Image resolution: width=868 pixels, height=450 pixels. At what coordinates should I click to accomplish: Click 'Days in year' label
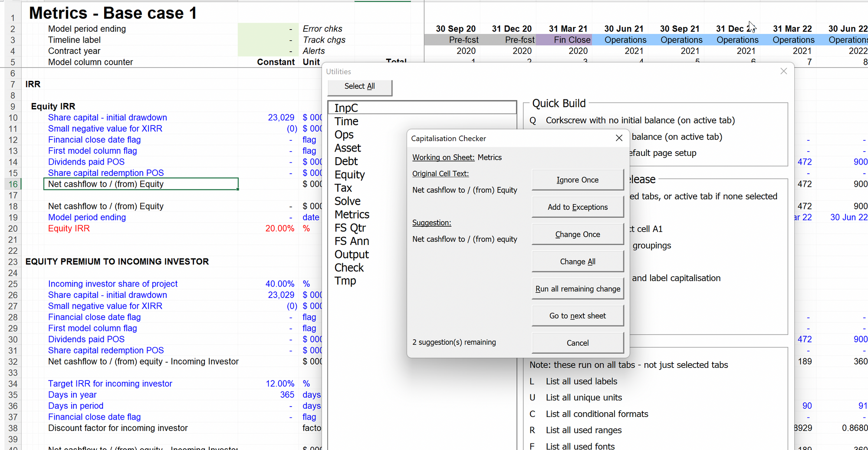(72, 395)
